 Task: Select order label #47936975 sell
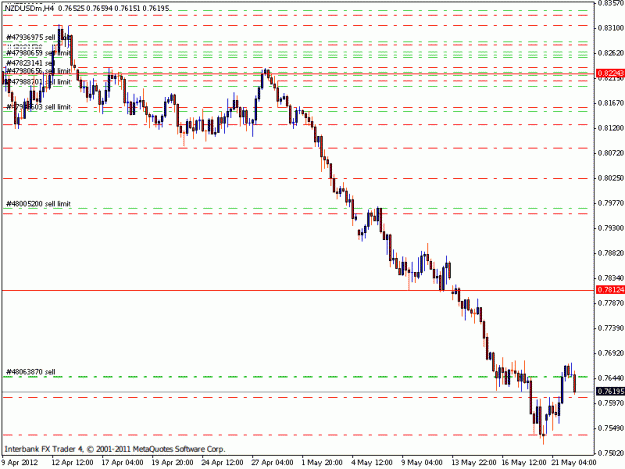30,37
